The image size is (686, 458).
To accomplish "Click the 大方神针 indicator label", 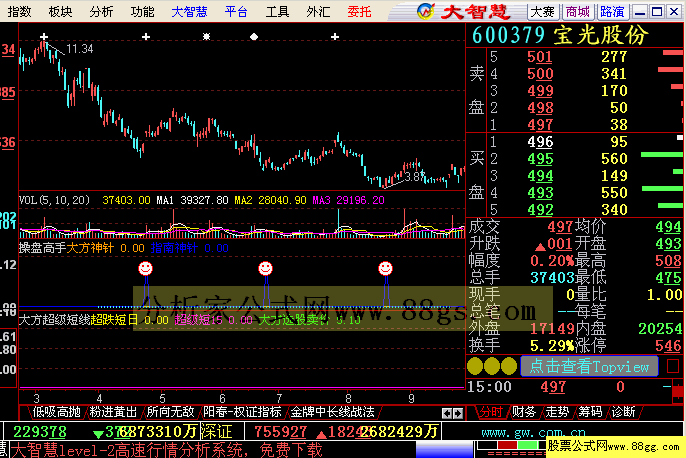I will pos(90,248).
